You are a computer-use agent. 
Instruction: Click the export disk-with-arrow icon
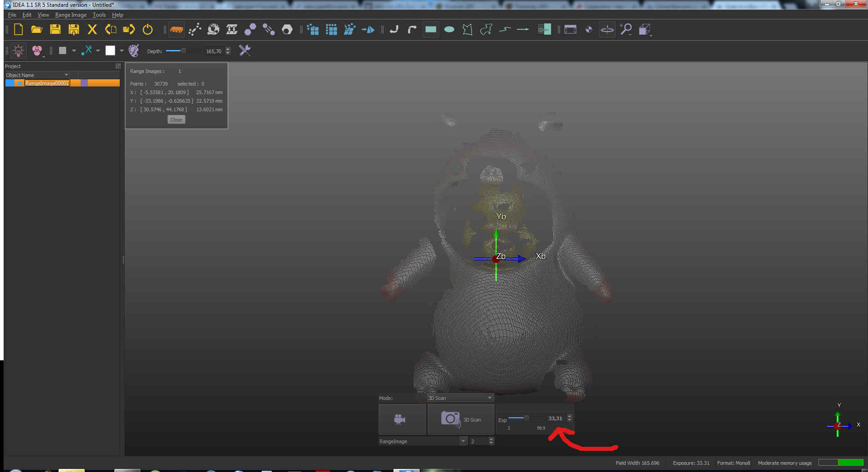click(x=129, y=30)
